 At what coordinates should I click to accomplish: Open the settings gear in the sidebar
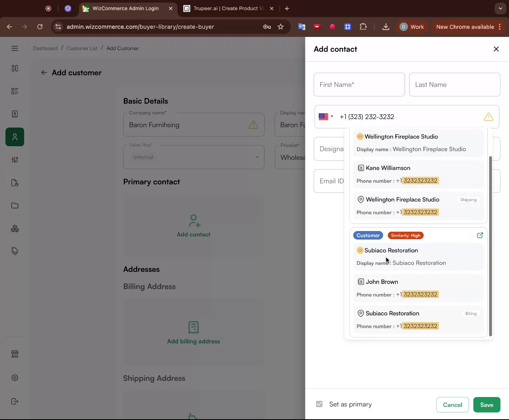[x=15, y=378]
